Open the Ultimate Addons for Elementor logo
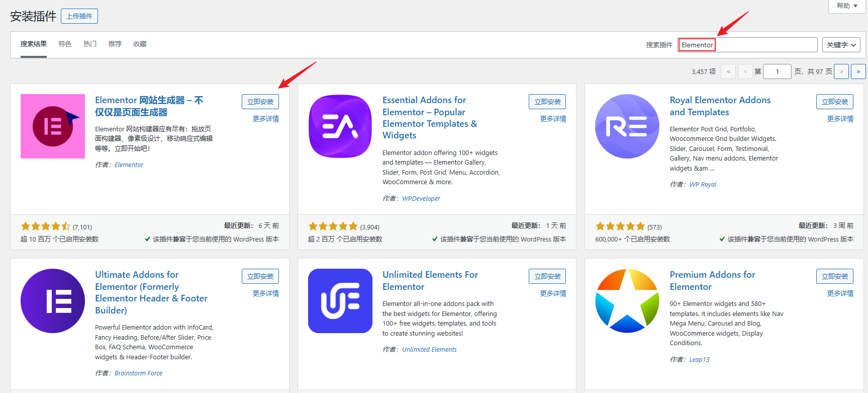The image size is (868, 393). coord(53,301)
